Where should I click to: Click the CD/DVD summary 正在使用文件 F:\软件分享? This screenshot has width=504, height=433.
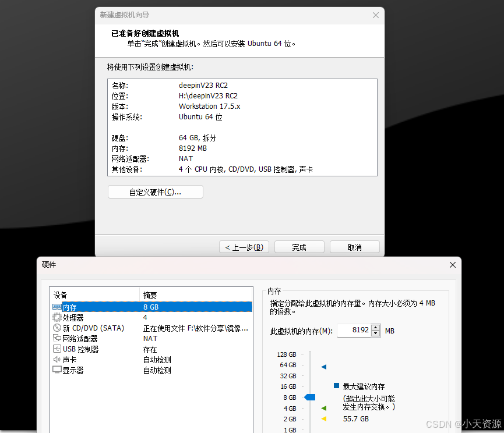pos(195,328)
